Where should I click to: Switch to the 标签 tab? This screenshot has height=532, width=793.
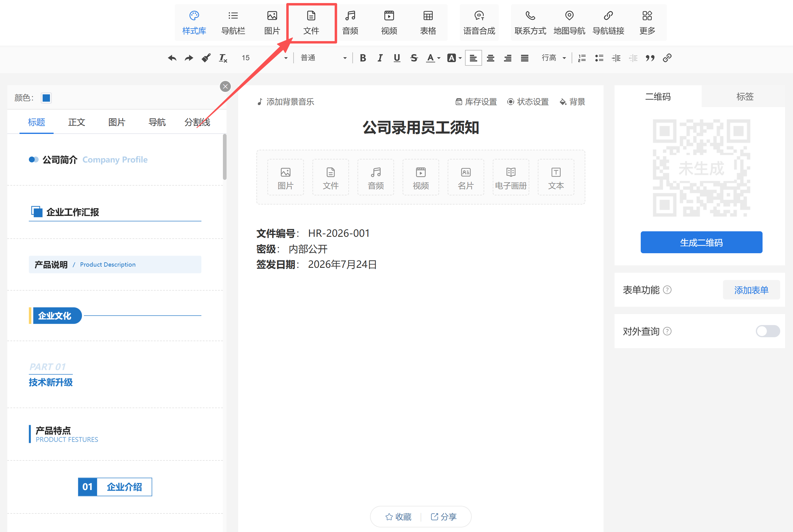pyautogui.click(x=745, y=97)
